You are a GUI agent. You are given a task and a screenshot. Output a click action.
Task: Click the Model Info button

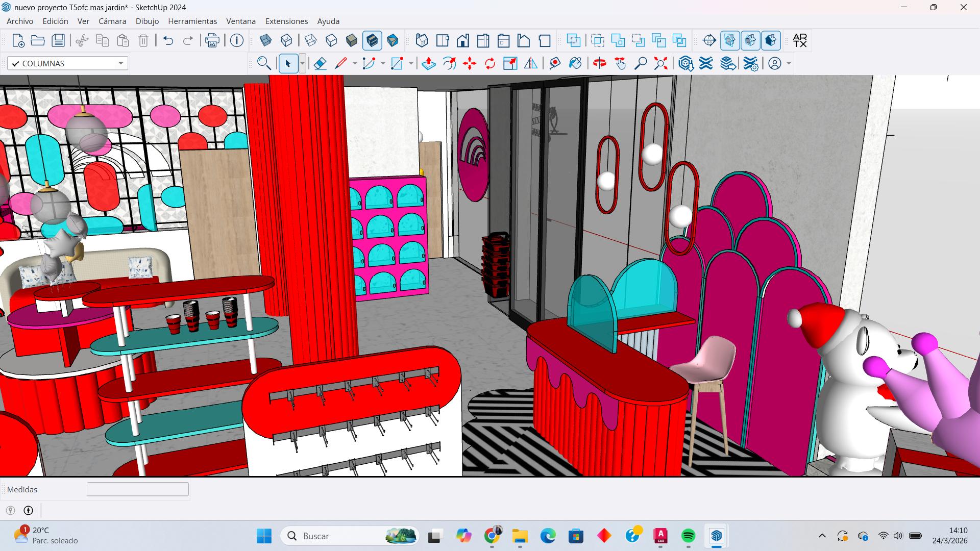click(x=237, y=40)
